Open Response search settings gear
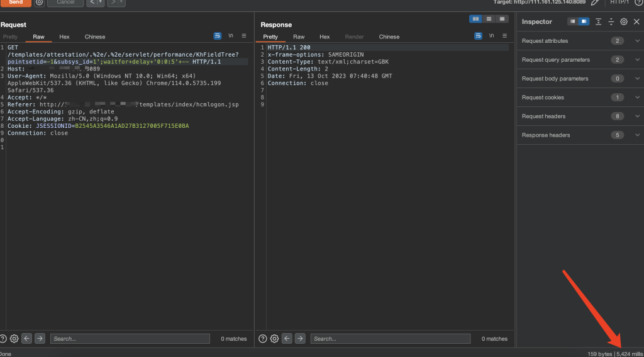 point(274,339)
